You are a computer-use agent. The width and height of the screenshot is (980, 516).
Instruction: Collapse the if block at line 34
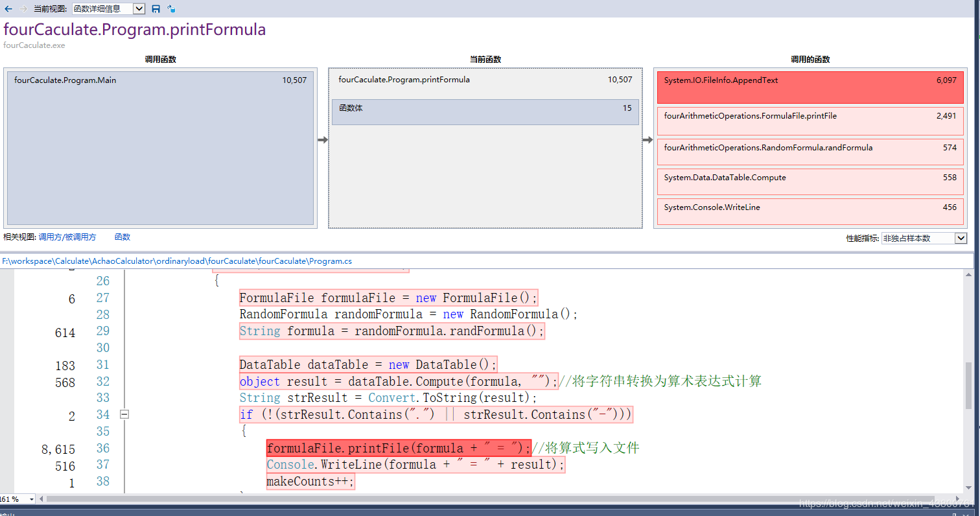pyautogui.click(x=124, y=414)
